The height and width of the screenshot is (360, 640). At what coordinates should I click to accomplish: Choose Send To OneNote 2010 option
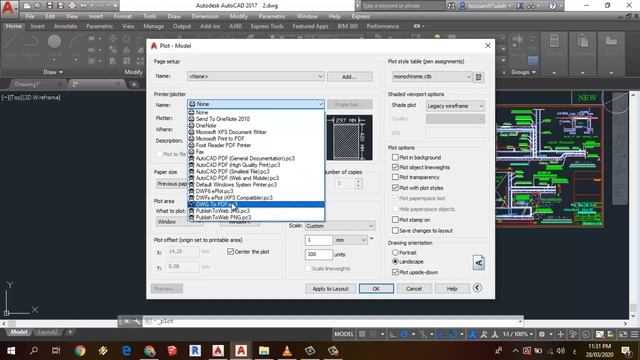(256, 119)
